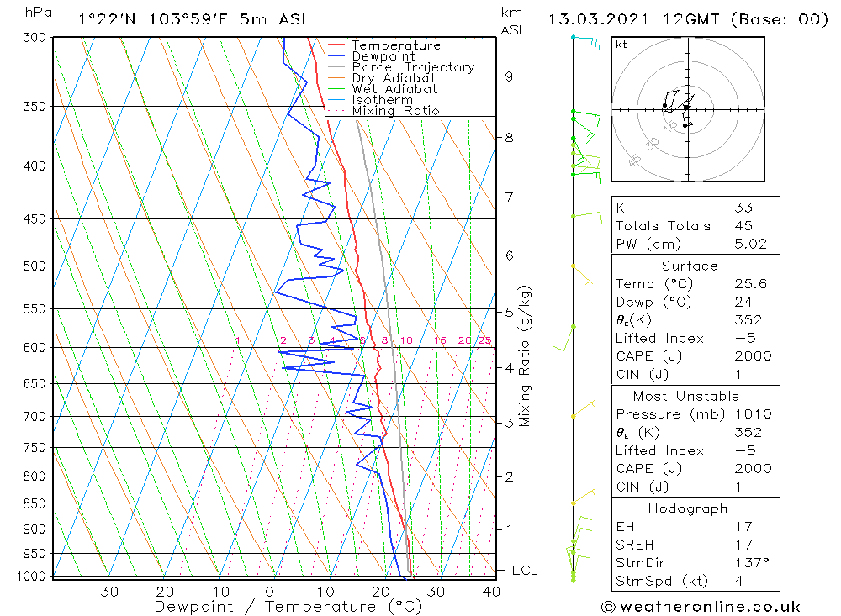
Task: Click the 9 km altitude label
Action: 509,76
